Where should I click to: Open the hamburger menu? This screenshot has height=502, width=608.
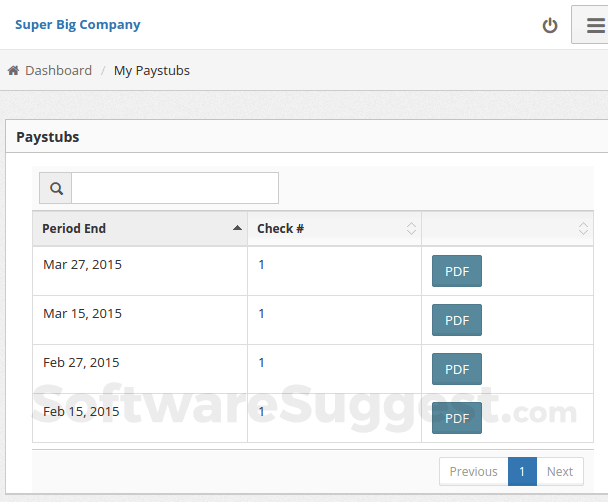(x=594, y=25)
